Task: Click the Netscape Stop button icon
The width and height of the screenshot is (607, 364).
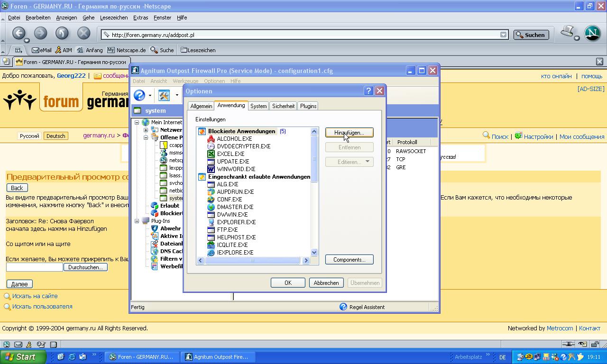Action: coord(83,33)
